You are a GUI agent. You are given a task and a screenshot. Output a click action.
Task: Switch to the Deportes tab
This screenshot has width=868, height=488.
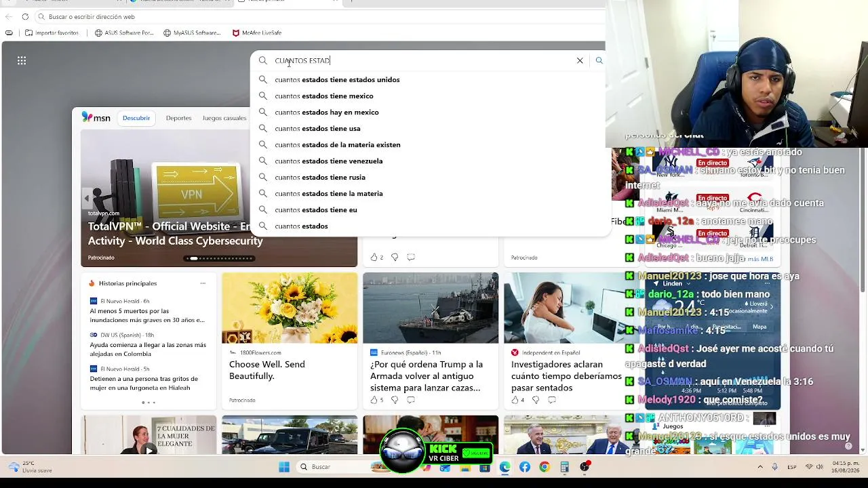[178, 118]
